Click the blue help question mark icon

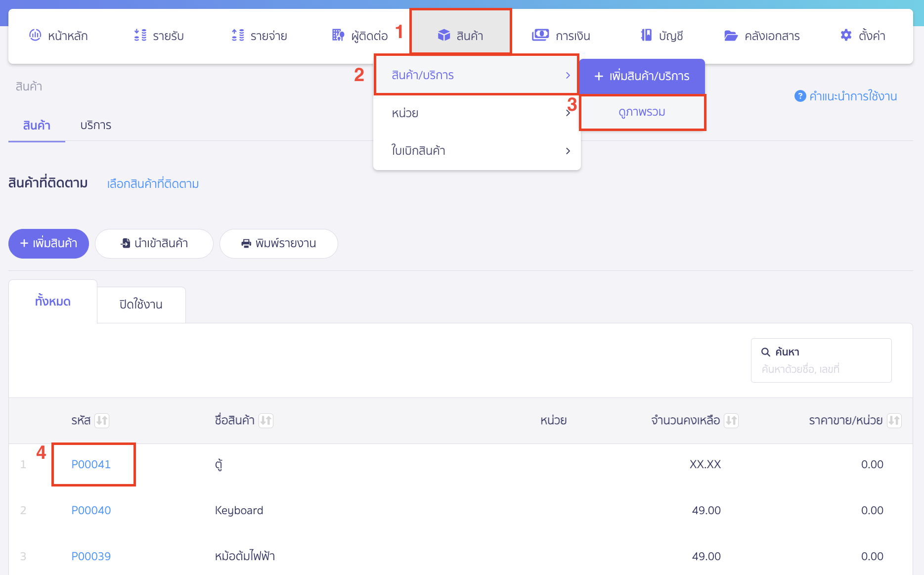pyautogui.click(x=800, y=96)
